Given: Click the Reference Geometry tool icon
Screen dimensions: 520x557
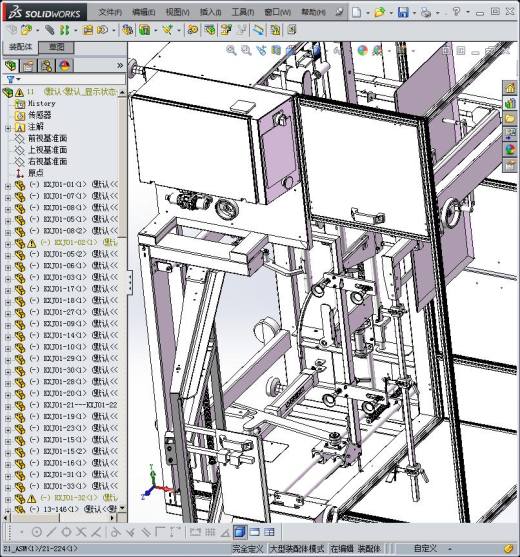Looking at the screenshot, I should tap(167, 30).
